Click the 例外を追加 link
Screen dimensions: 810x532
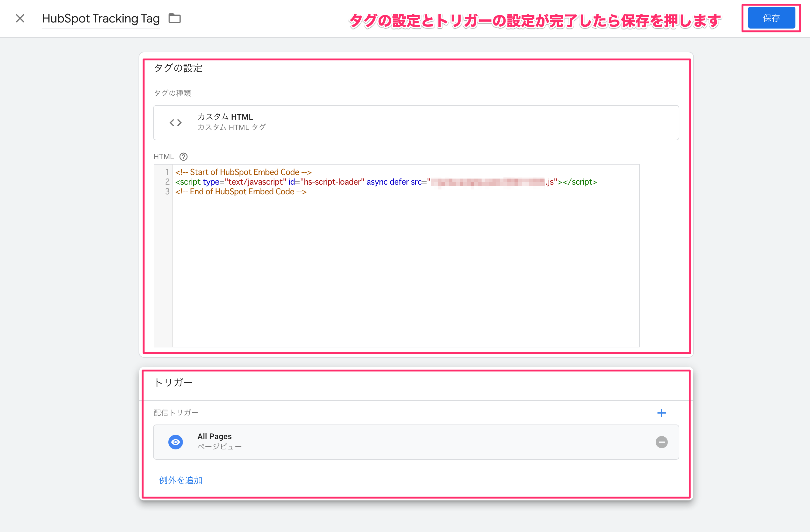pos(181,480)
